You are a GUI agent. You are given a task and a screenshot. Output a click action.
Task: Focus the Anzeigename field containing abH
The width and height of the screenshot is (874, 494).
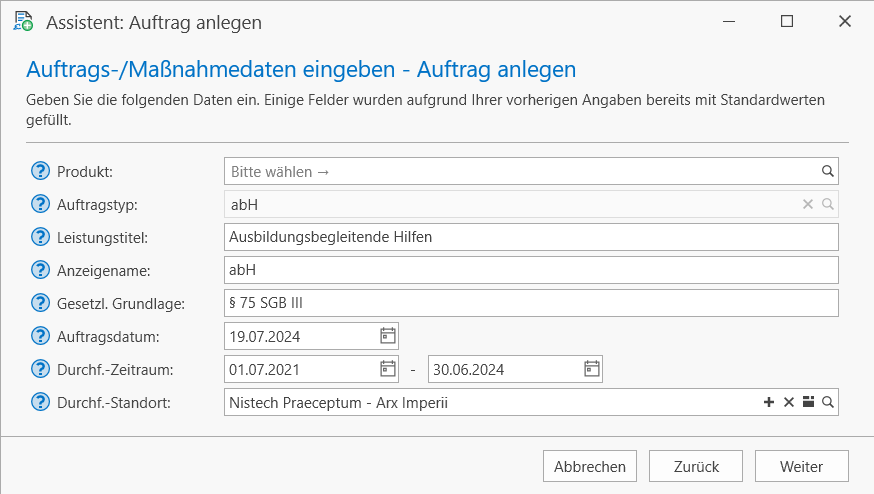(x=531, y=270)
